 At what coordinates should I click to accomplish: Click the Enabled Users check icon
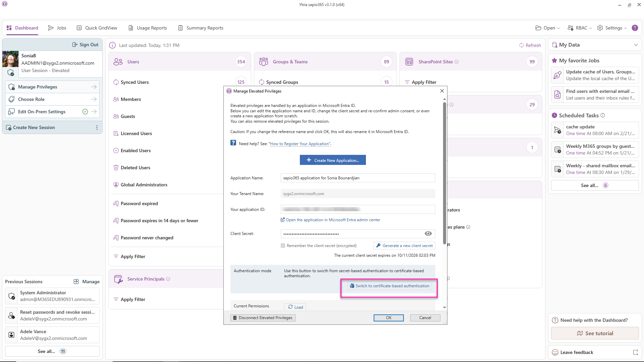pos(116,150)
